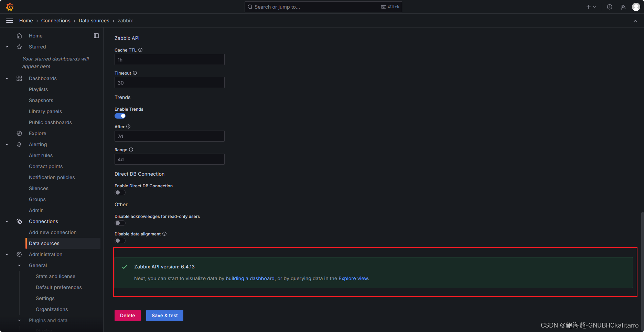
Task: Collapse the General subsection chevron
Action: tap(19, 265)
